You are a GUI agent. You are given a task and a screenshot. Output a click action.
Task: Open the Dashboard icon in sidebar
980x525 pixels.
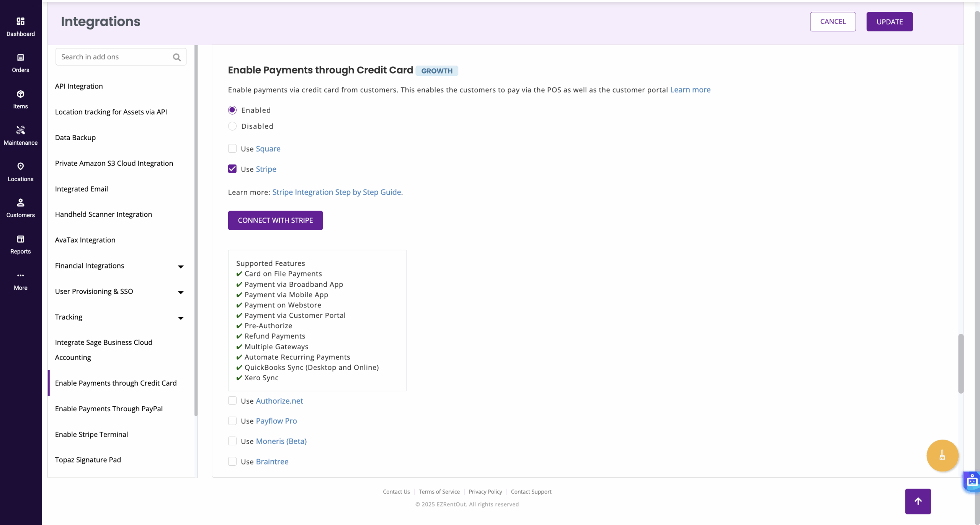coord(21,21)
